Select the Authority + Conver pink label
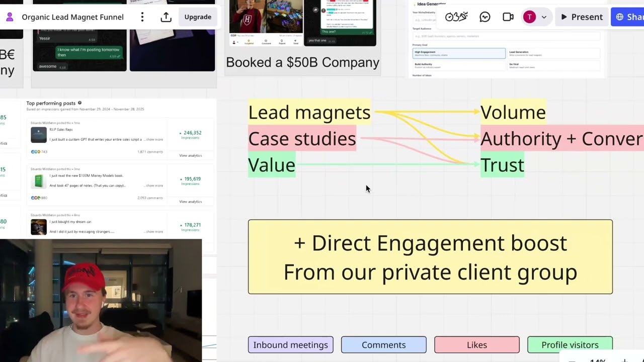 562,139
